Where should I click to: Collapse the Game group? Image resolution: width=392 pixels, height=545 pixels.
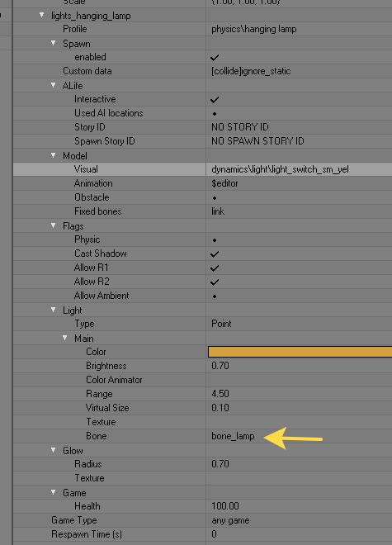53,492
